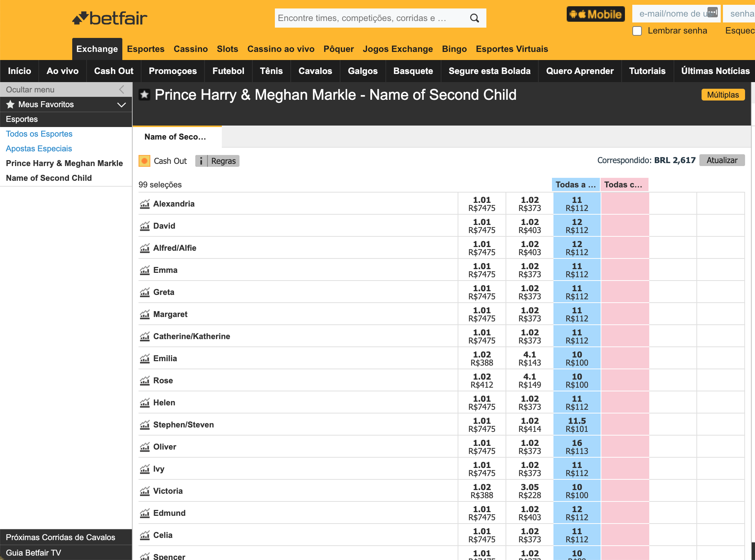Image resolution: width=755 pixels, height=560 pixels.
Task: Expand the Meus Favoritos section
Action: click(121, 105)
